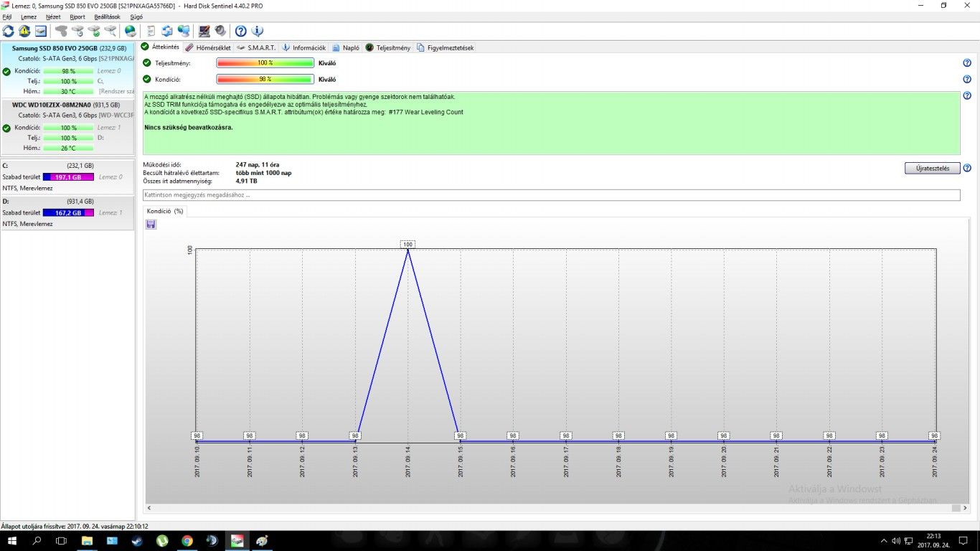The height and width of the screenshot is (551, 980).
Task: Click the D: free space 167,2 GB bar
Action: pos(68,213)
